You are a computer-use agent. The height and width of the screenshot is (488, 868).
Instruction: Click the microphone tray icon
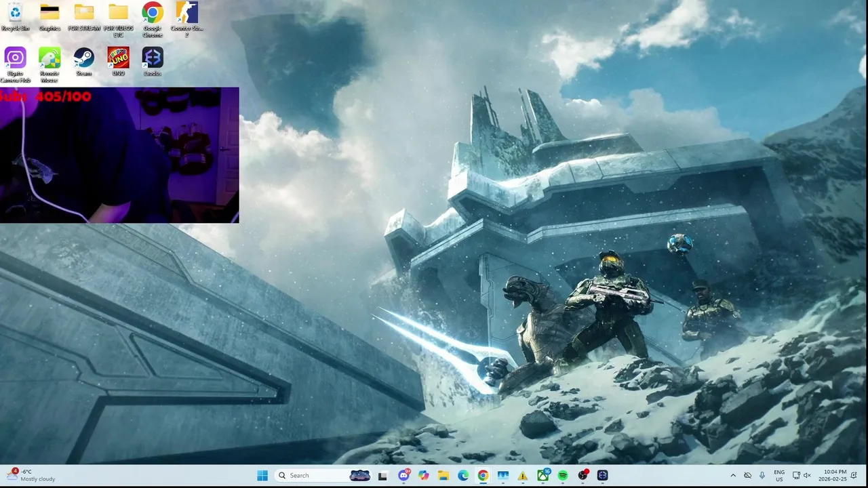762,475
